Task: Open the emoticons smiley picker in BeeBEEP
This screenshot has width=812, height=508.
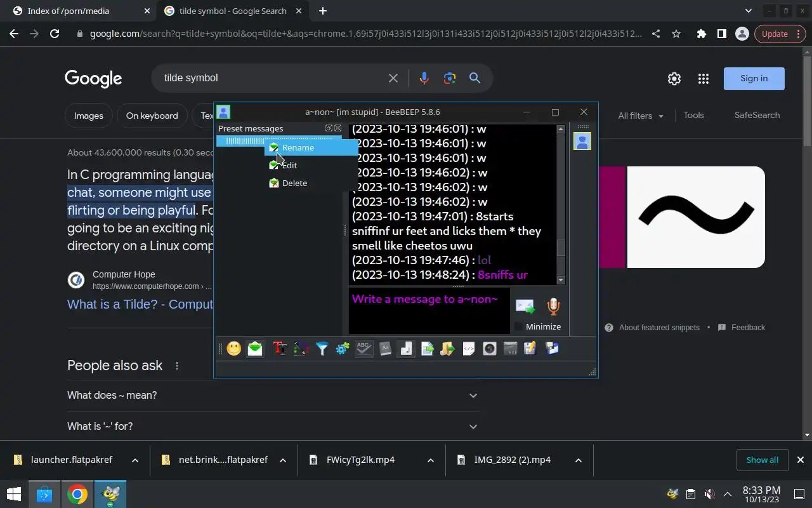Action: click(234, 349)
